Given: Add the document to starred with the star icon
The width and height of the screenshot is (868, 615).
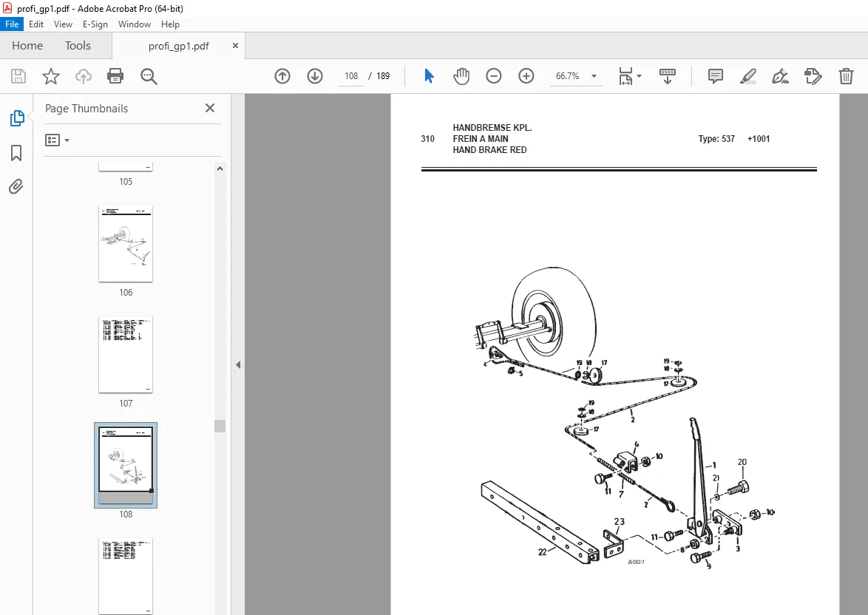Looking at the screenshot, I should click(x=51, y=76).
